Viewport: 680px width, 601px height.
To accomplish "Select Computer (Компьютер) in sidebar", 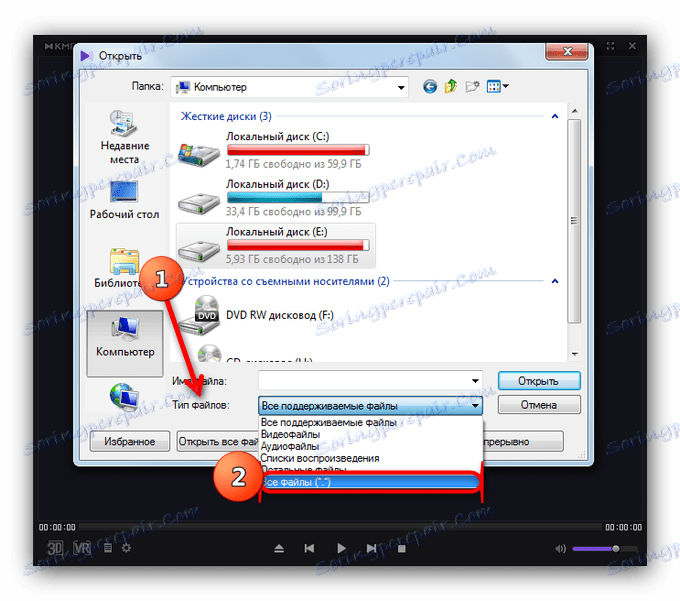I will [x=125, y=343].
